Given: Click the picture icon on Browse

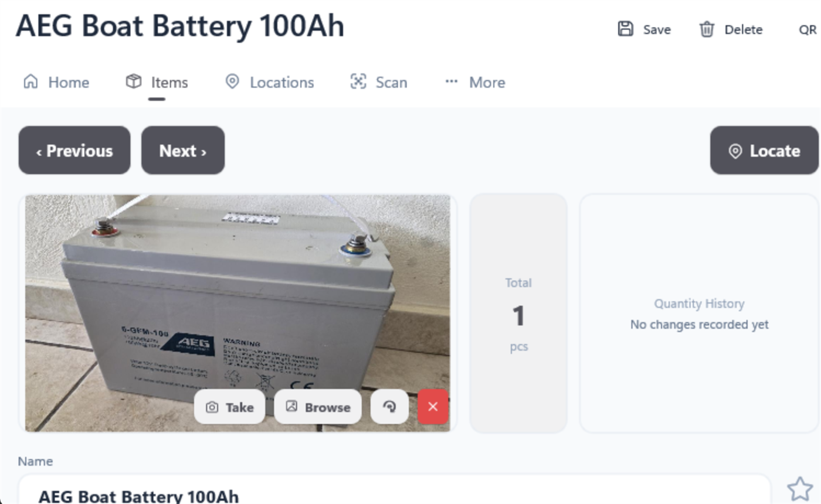Looking at the screenshot, I should (291, 407).
